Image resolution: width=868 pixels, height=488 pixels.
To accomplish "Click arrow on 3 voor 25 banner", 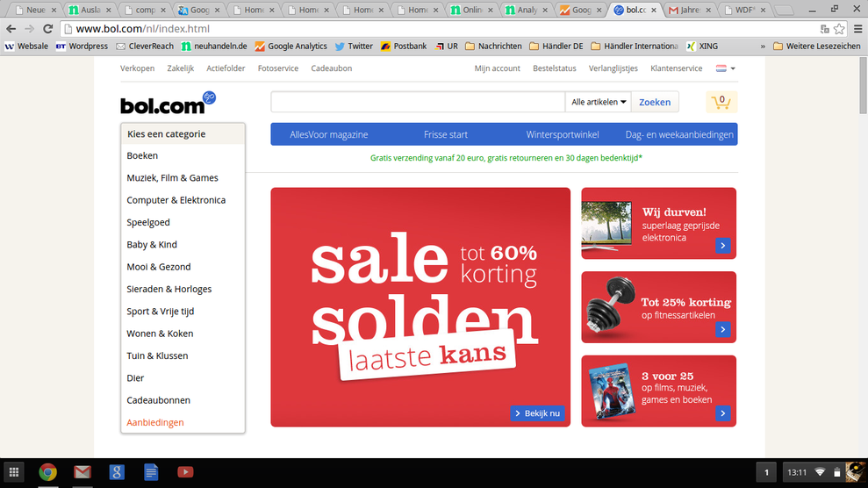I will tap(722, 413).
